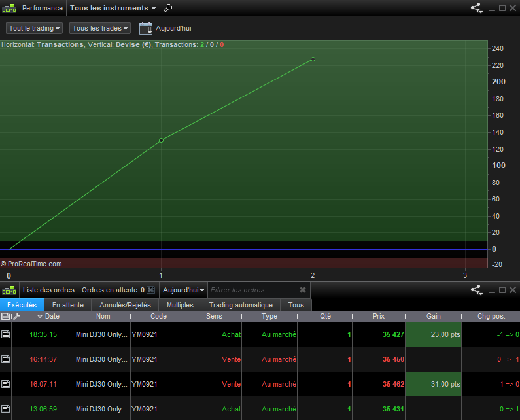Open the Trading automatique tab
Screen dimensions: 520x420
241,305
